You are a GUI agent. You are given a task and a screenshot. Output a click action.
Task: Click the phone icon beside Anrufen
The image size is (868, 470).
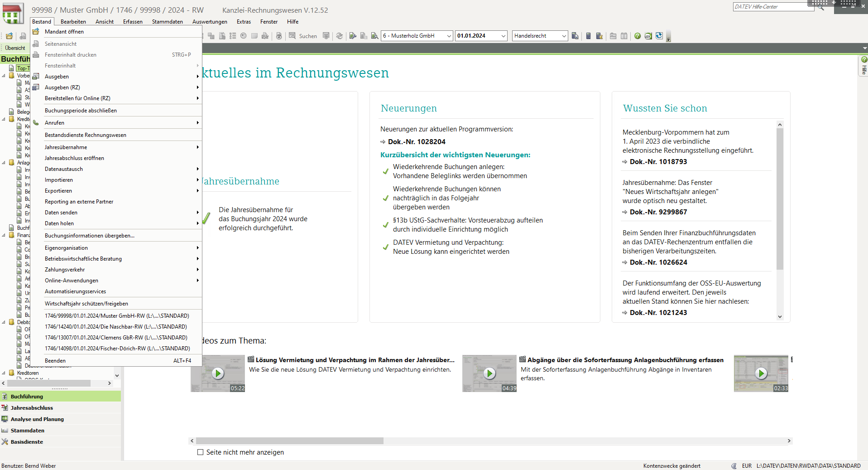pos(36,123)
